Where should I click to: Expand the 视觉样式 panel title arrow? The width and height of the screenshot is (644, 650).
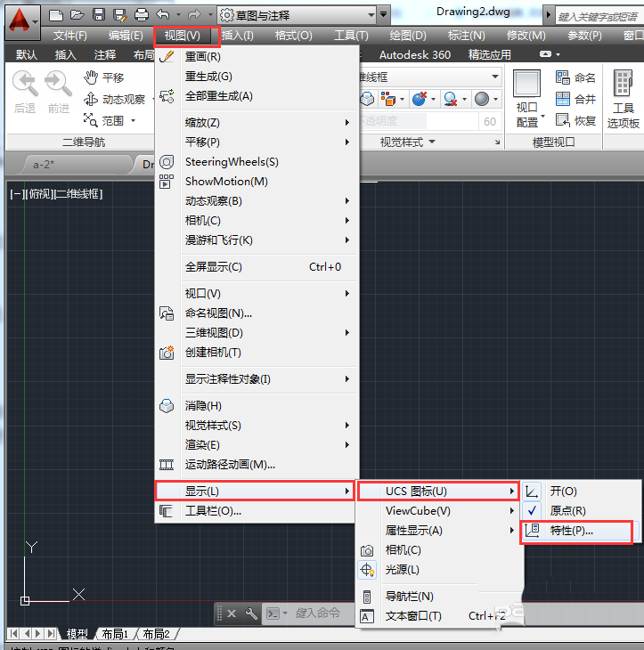[432, 142]
